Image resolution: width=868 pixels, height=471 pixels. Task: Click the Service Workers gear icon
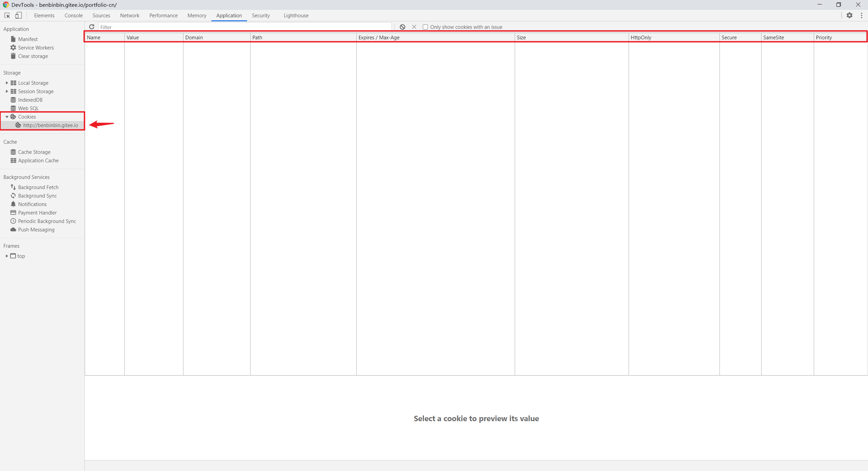tap(13, 47)
